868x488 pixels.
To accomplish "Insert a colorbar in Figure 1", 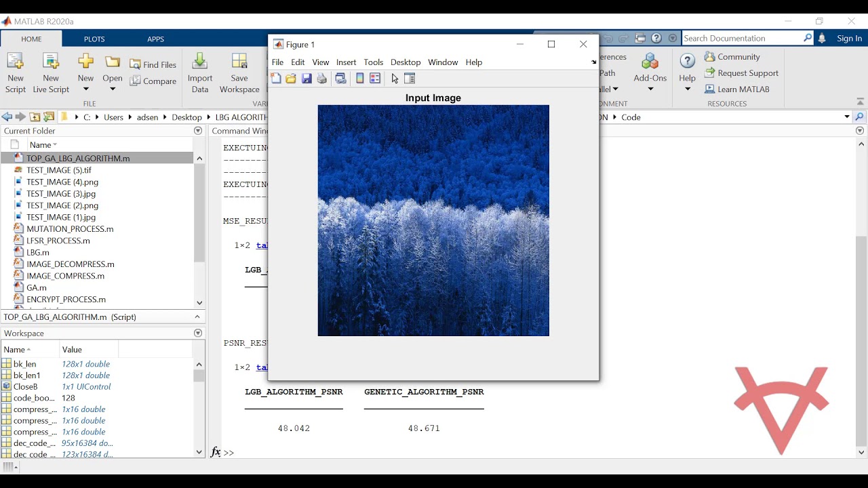I will tap(360, 79).
